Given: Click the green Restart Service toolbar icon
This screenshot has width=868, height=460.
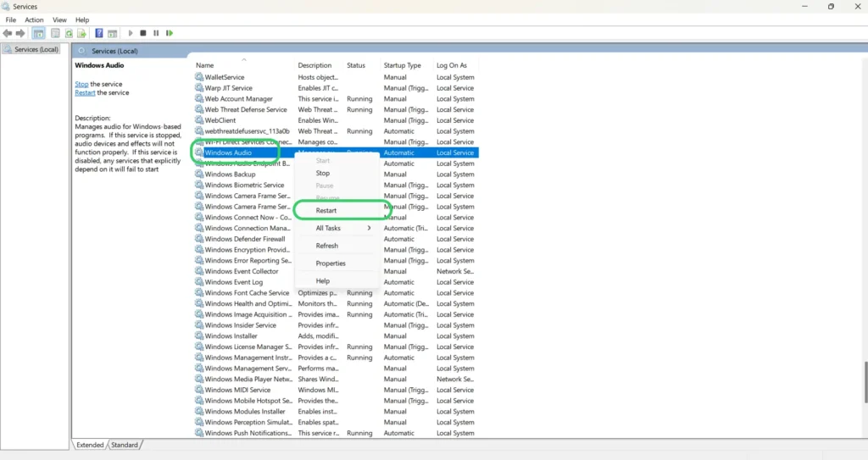Looking at the screenshot, I should (x=170, y=33).
